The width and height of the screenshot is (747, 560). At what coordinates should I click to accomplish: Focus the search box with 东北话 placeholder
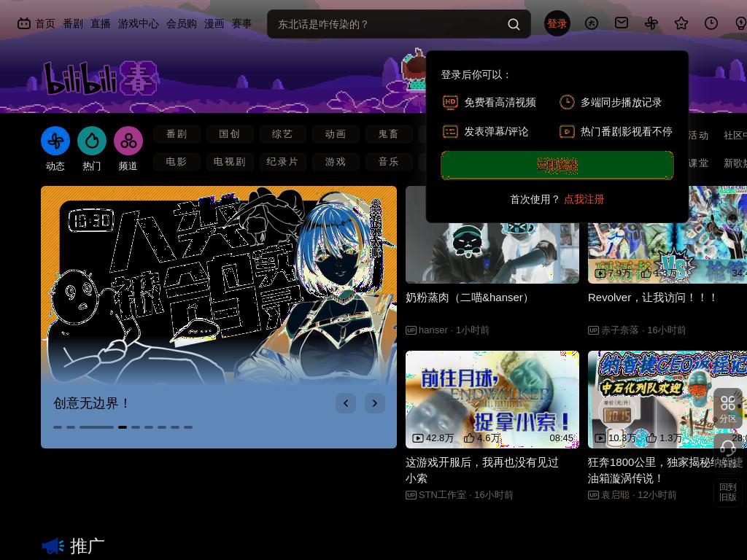pos(399,24)
